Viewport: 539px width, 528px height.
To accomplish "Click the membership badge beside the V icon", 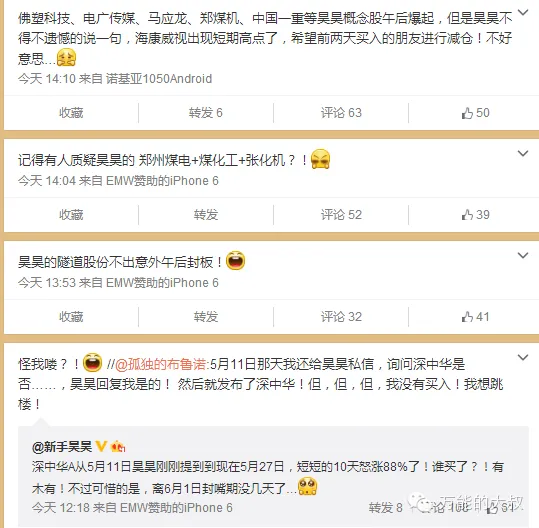I will (x=118, y=446).
